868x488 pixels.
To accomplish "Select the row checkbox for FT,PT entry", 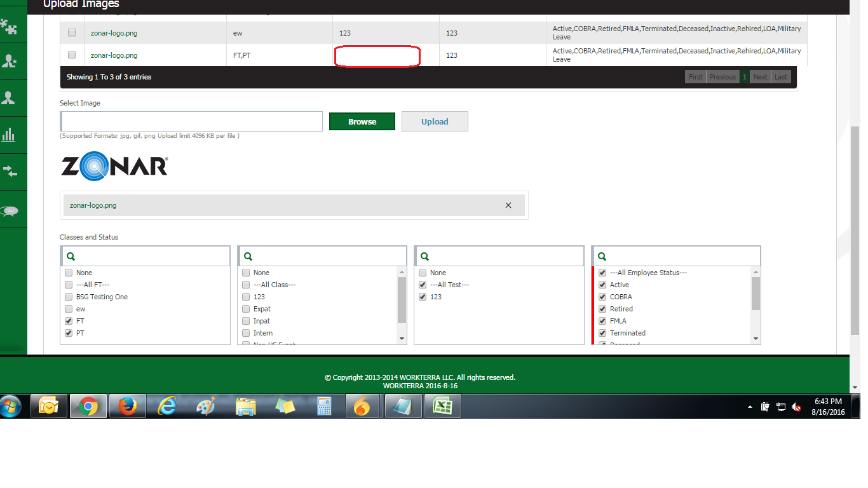I will tap(72, 55).
